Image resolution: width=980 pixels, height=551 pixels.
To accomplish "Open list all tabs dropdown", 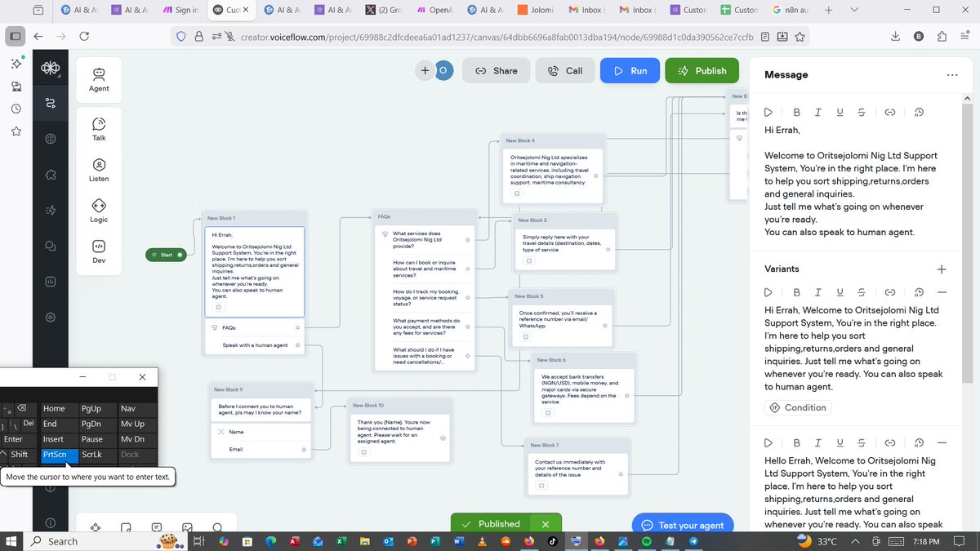I will tap(853, 10).
